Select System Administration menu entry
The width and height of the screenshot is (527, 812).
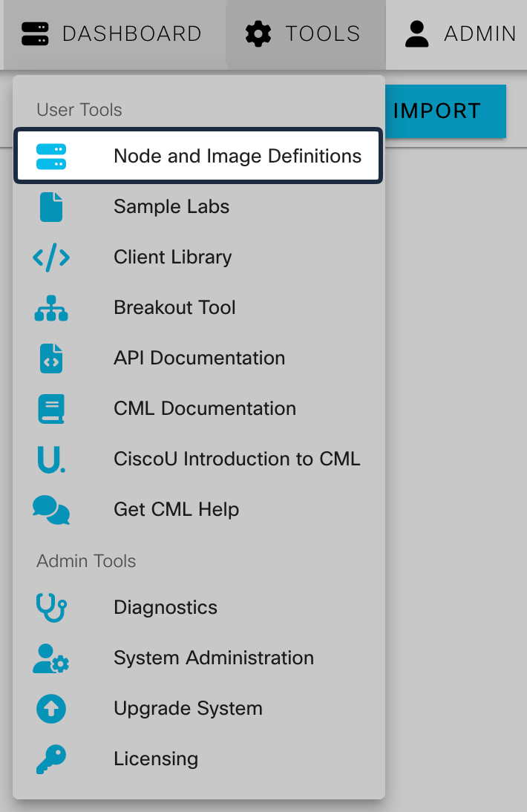click(214, 658)
